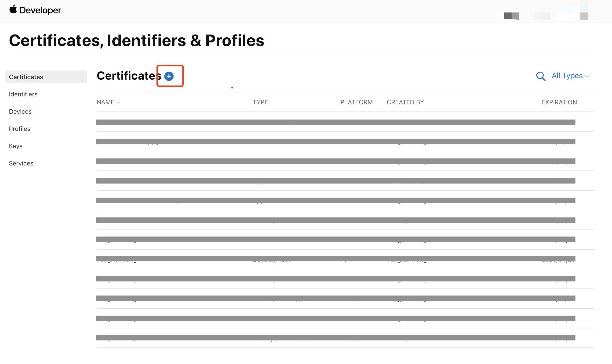Viewport: 612px width, 364px height.
Task: Sort by the NAME column chevron
Action: coord(118,103)
